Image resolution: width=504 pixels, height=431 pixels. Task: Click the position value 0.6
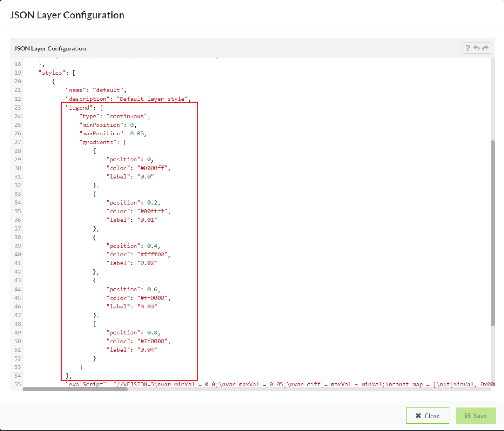[152, 289]
